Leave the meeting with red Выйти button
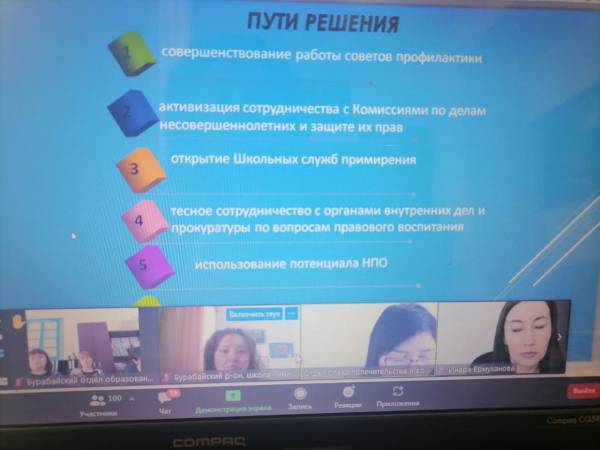Screen dimensions: 600x450 [x=584, y=391]
